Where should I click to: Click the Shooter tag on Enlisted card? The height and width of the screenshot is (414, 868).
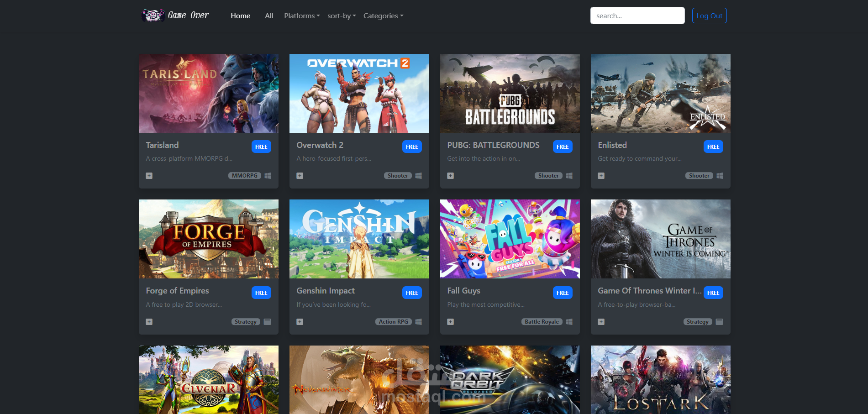click(699, 176)
